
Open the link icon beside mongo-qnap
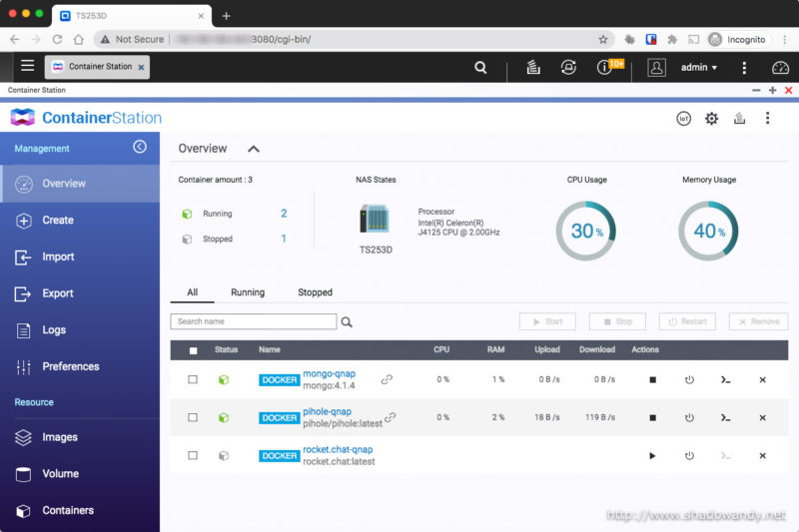pos(387,379)
